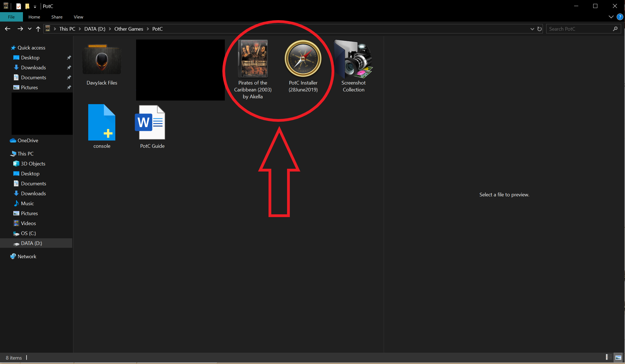The height and width of the screenshot is (364, 625).
Task: Open the recent locations dropdown
Action: (30, 29)
